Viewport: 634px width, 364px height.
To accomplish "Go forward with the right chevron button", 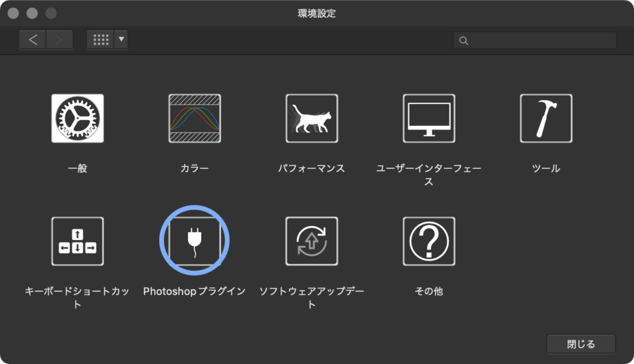I will click(59, 40).
